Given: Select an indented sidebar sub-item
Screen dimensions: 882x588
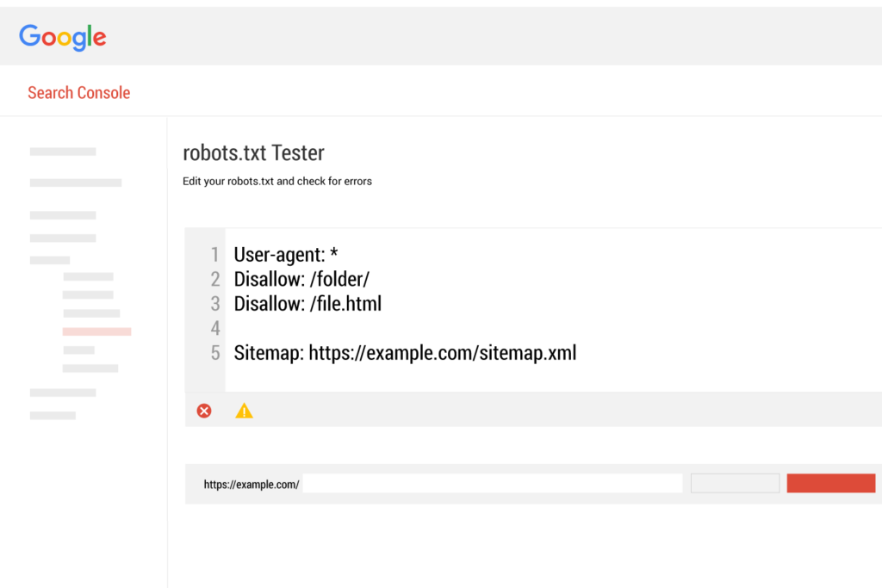Looking at the screenshot, I should point(88,276).
